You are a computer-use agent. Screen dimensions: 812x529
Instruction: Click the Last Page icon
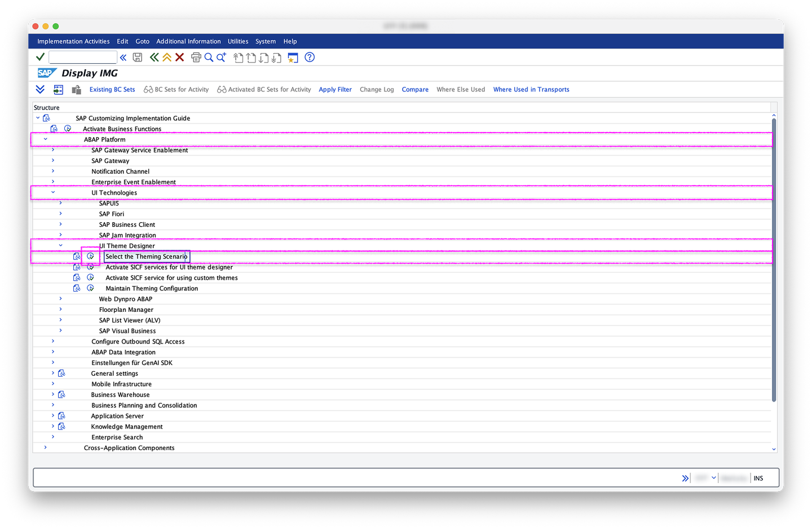(x=276, y=58)
